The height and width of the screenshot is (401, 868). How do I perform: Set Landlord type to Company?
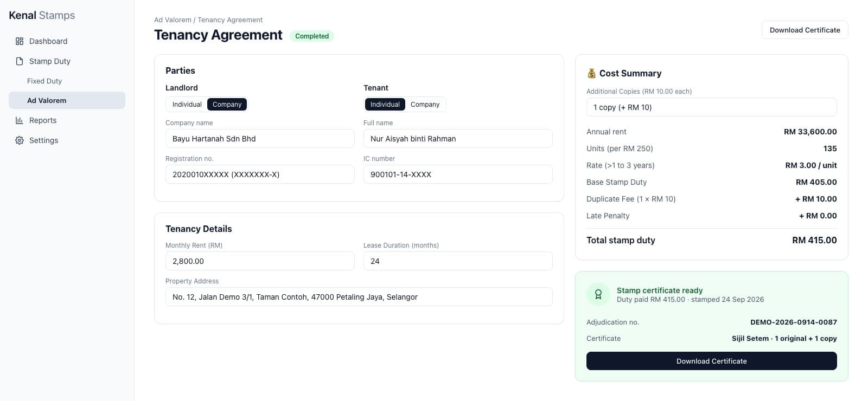(x=227, y=105)
